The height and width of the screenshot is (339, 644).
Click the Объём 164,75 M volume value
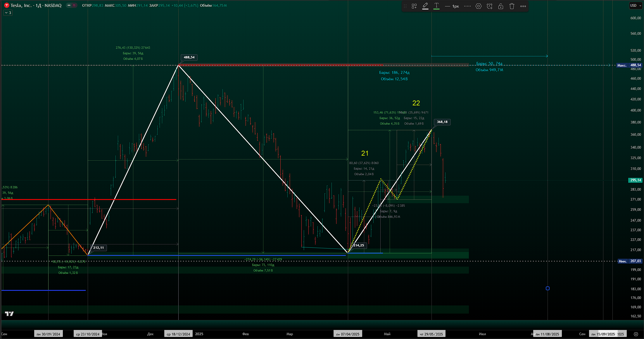tap(213, 6)
